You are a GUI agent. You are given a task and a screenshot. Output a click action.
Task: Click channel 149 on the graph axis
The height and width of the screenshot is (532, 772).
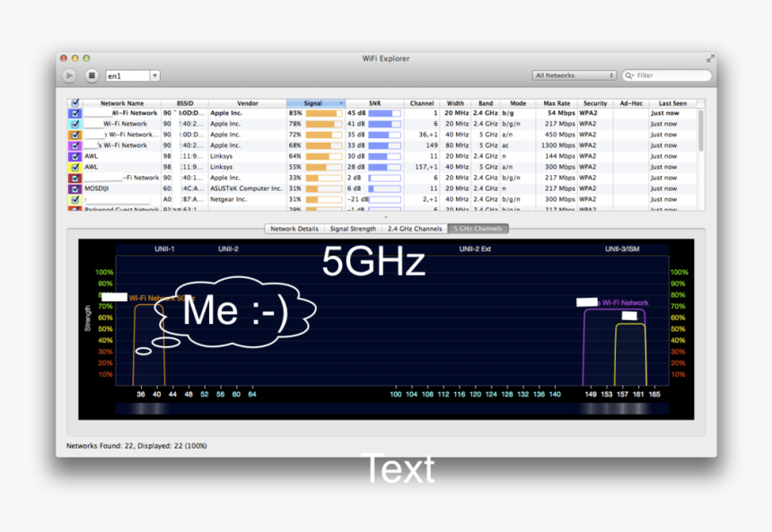(x=591, y=394)
